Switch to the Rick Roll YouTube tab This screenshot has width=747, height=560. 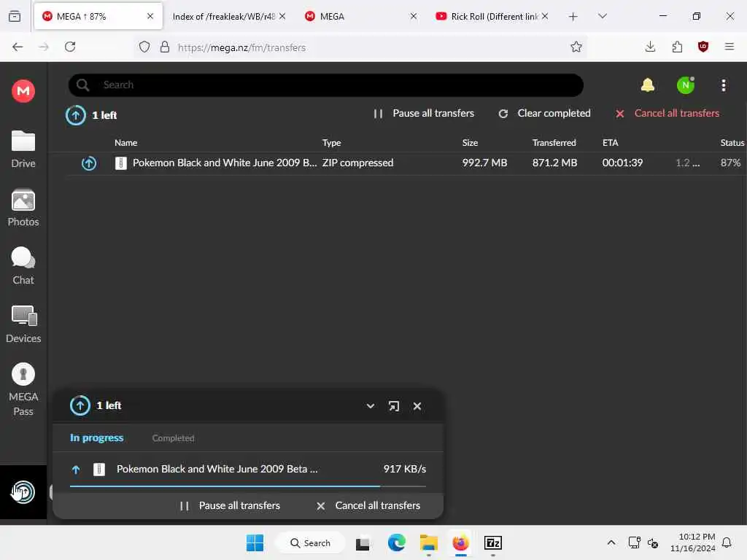[x=491, y=16]
